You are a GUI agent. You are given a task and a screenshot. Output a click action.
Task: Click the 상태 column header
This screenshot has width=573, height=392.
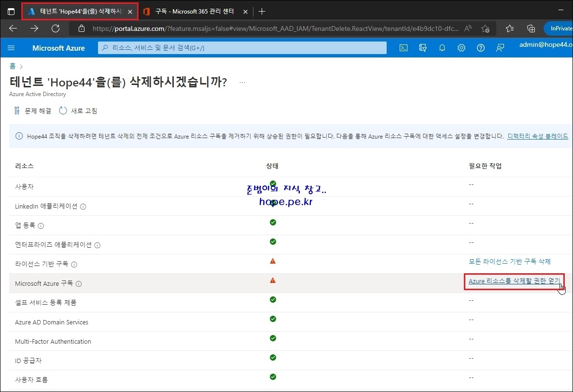tap(272, 166)
